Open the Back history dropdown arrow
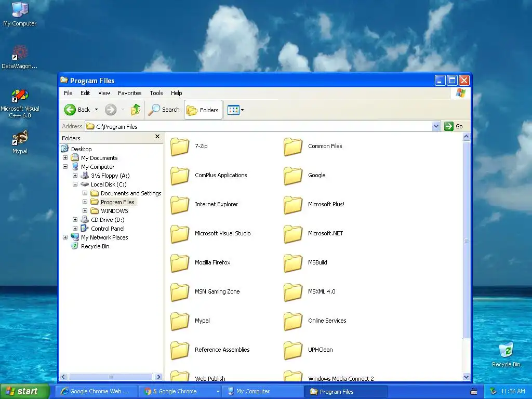Screen dimensions: 532x399 [96, 110]
